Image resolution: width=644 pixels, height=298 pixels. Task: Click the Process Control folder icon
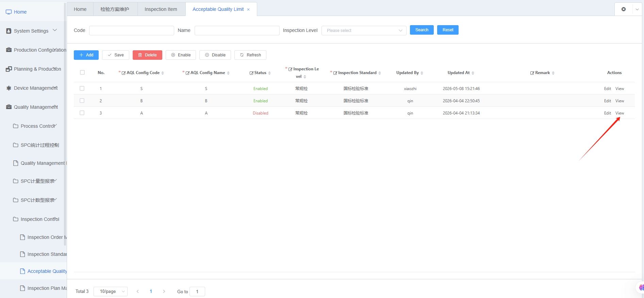[16, 126]
